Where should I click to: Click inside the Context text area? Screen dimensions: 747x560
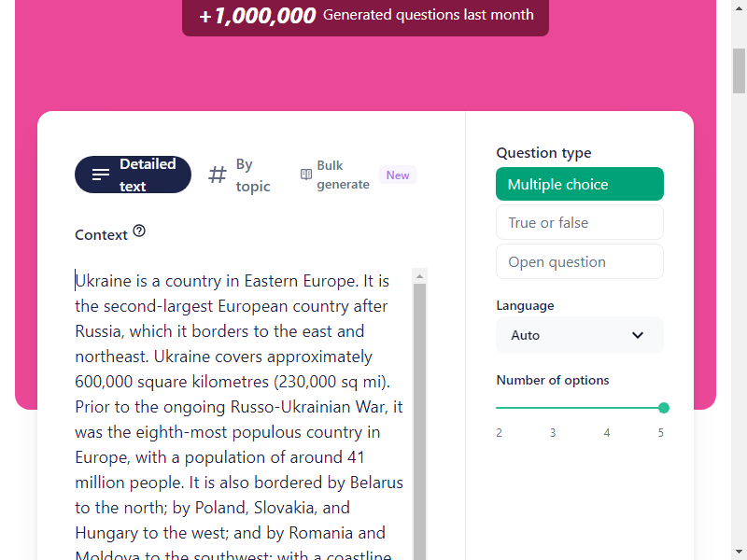238,420
